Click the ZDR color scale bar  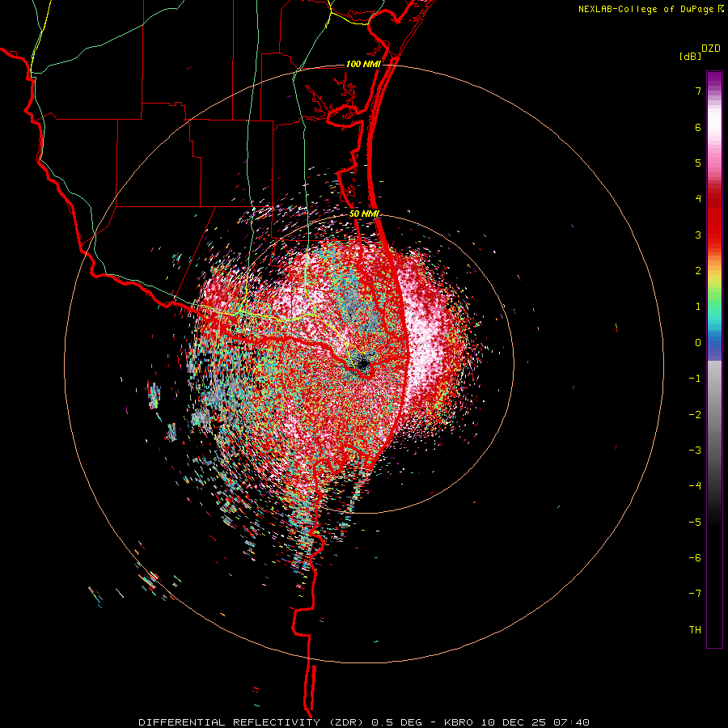point(714,359)
